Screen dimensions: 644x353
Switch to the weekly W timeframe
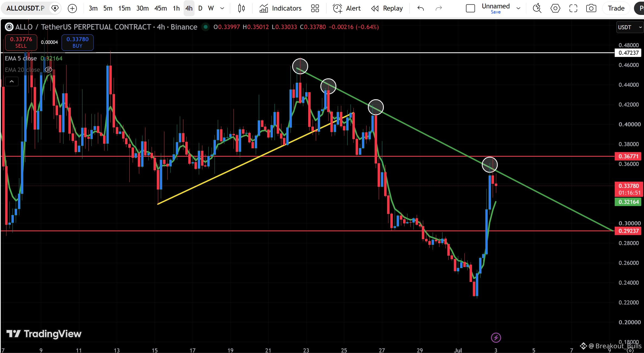(x=211, y=8)
